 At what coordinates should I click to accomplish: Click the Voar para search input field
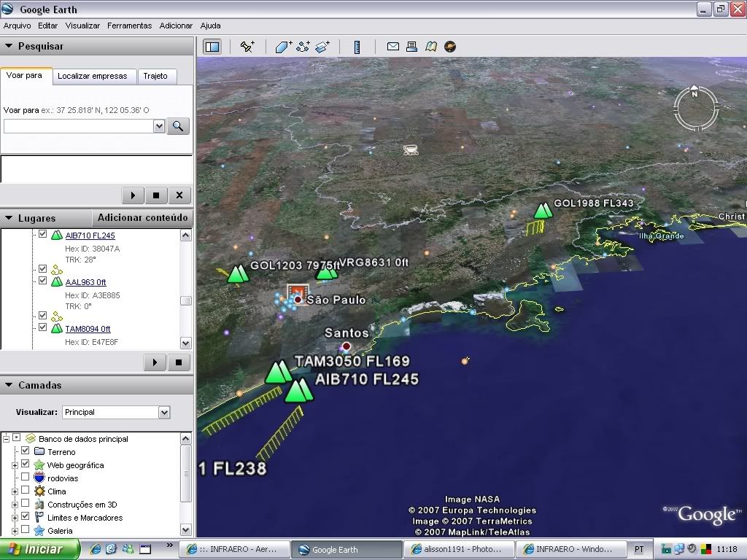79,126
